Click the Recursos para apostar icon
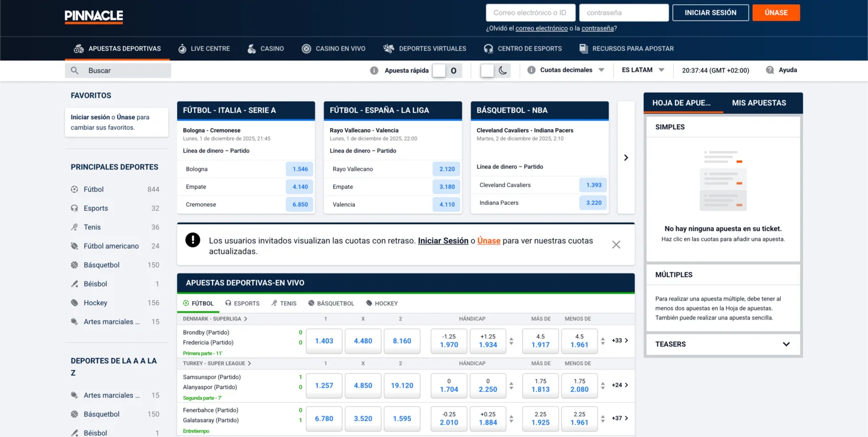 (583, 48)
